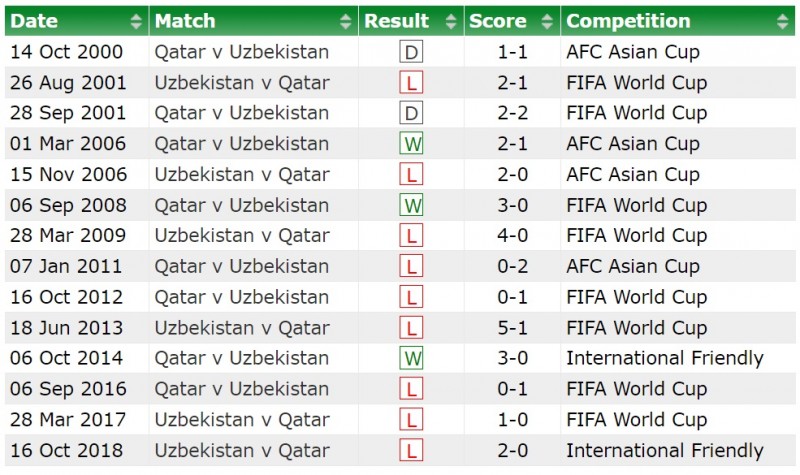Open the Uzbekistan v Qatar match from 28 Mar 2009
Viewport: 800px width, 475px height.
point(241,236)
